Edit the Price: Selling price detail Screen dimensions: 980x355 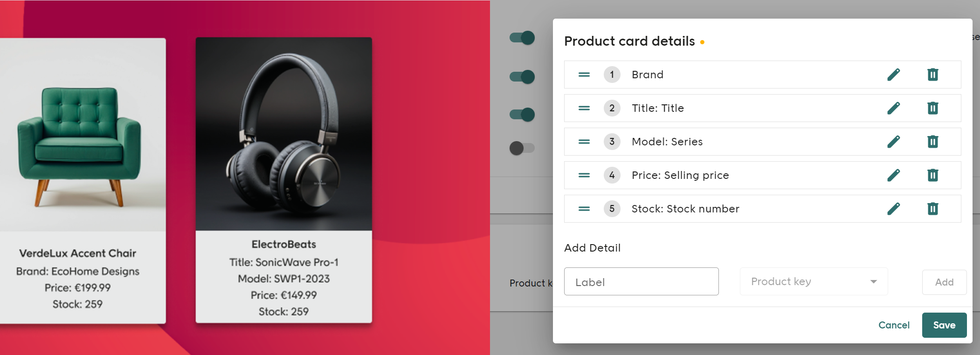point(893,175)
